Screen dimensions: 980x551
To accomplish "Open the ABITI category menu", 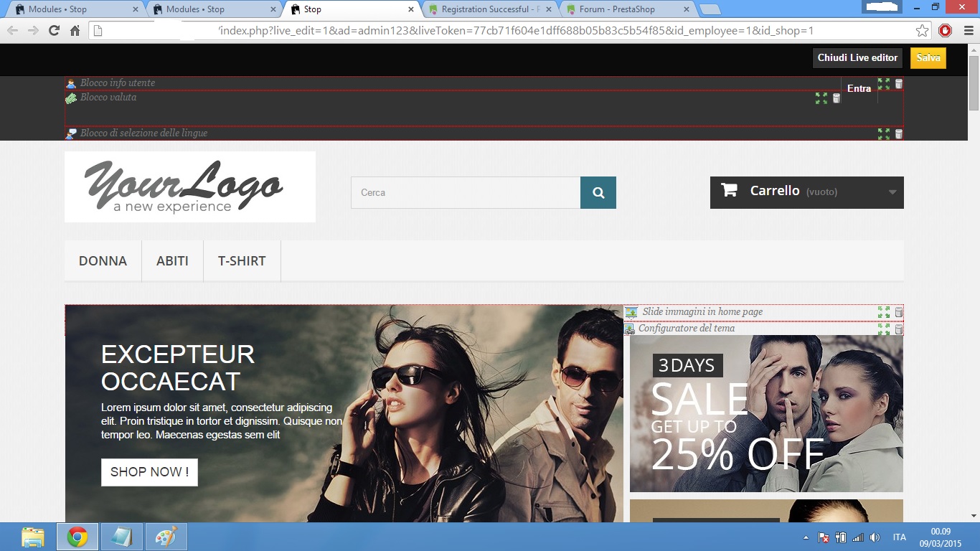I will (173, 261).
